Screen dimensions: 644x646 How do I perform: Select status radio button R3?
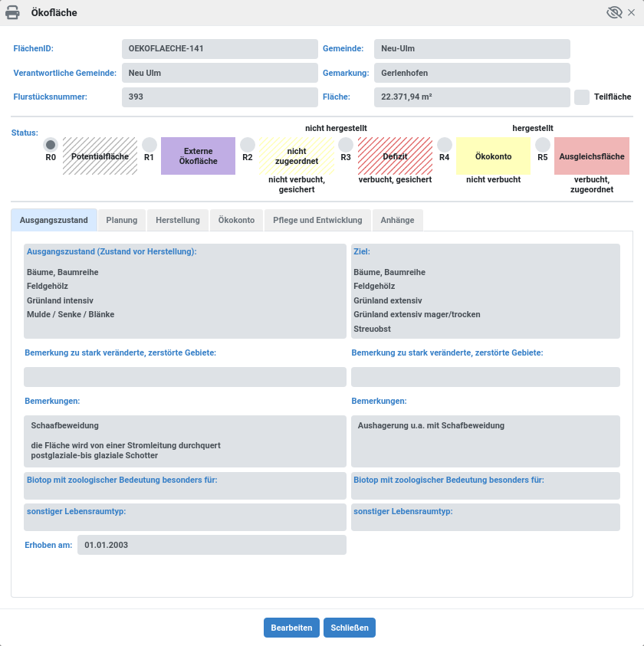click(x=346, y=143)
